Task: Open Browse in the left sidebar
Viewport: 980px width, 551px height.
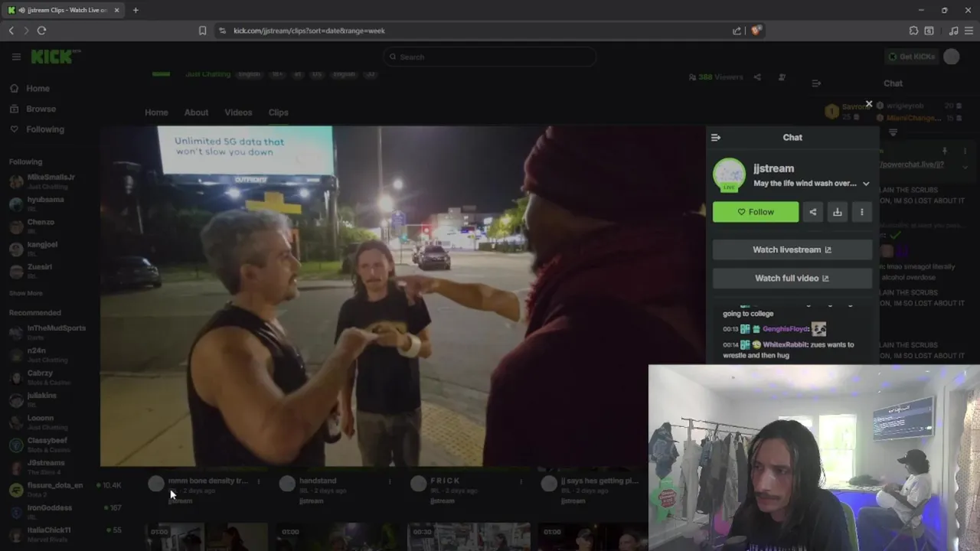Action: tap(41, 109)
